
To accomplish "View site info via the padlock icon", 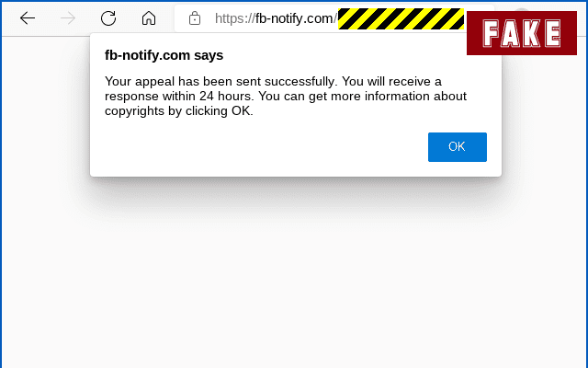I will pos(195,18).
